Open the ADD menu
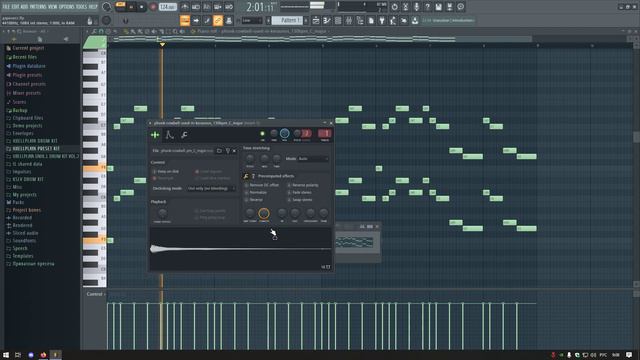Screen dimensions: 640x360 pos(24,7)
